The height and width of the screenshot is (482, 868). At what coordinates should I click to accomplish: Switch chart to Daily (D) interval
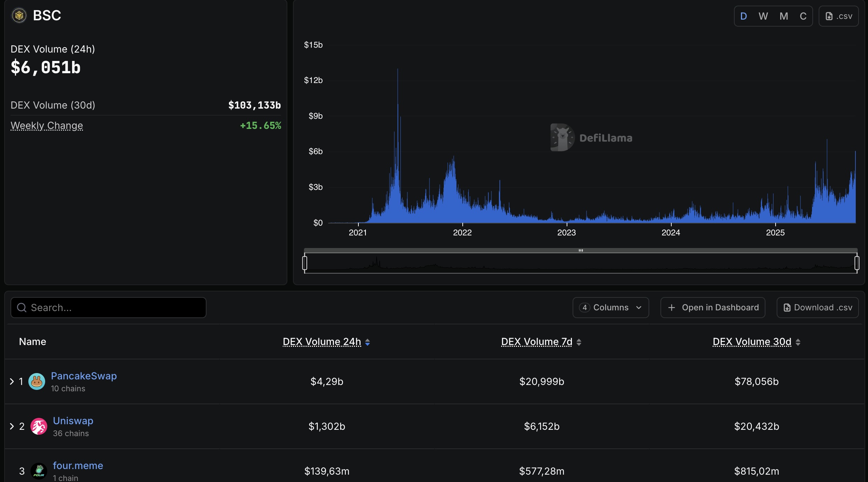coord(744,16)
